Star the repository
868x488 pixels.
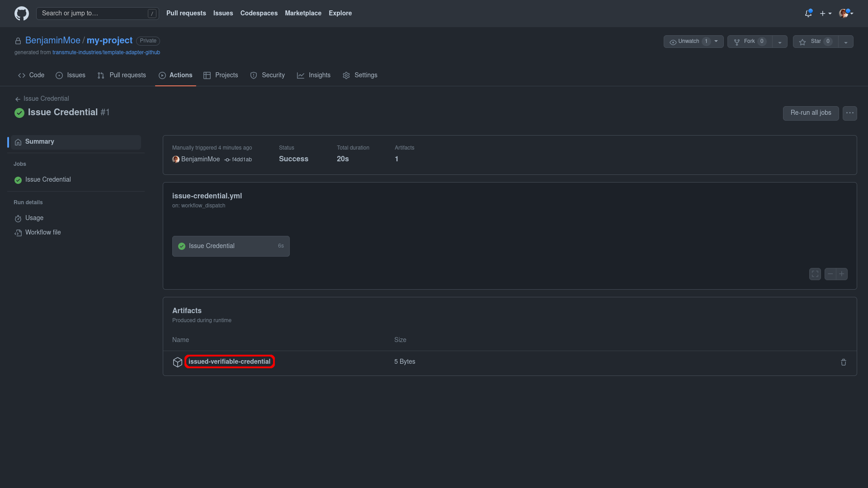click(816, 42)
